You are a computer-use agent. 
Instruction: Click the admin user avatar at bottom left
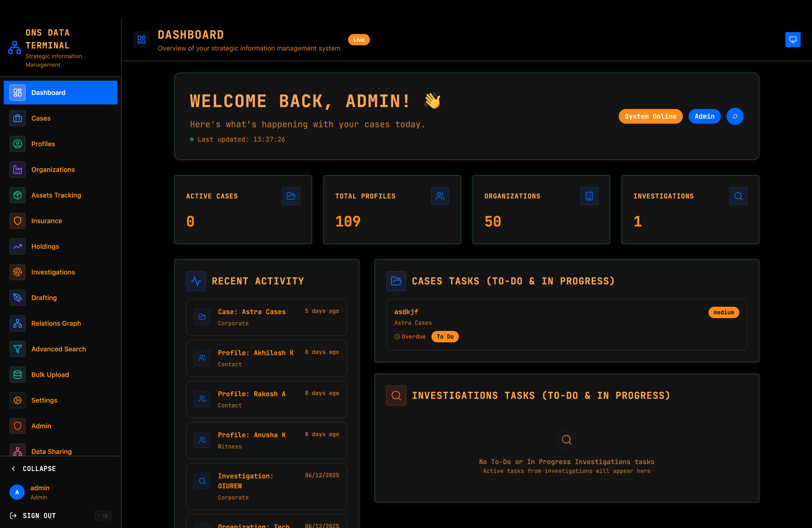[x=17, y=492]
